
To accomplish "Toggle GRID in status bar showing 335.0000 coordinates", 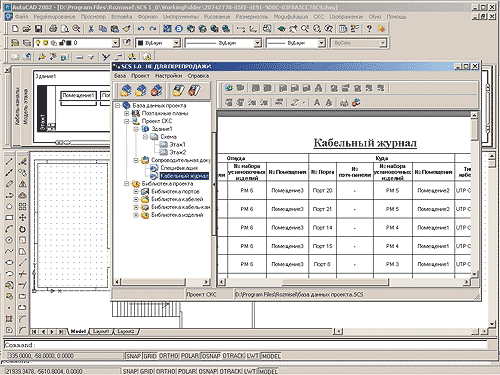I will 150,356.
